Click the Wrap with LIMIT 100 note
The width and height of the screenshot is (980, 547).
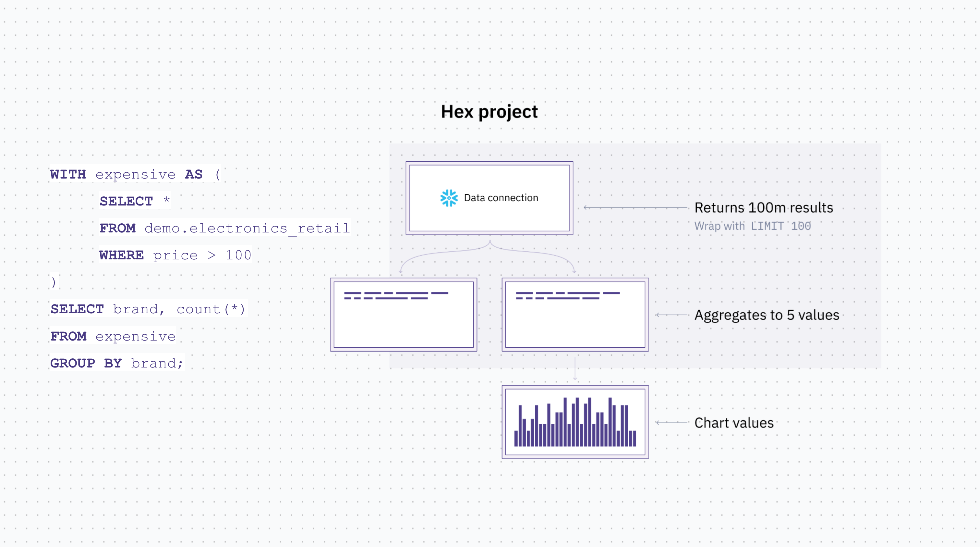click(x=752, y=226)
